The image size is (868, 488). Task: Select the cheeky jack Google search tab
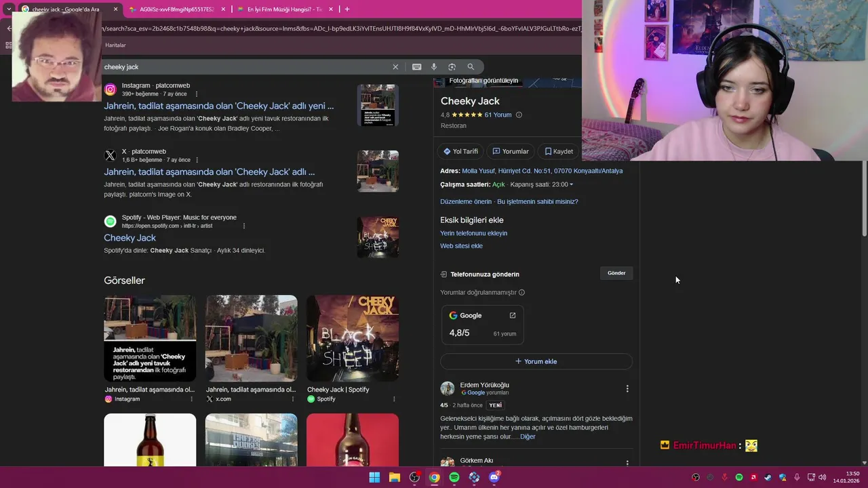[x=66, y=9]
